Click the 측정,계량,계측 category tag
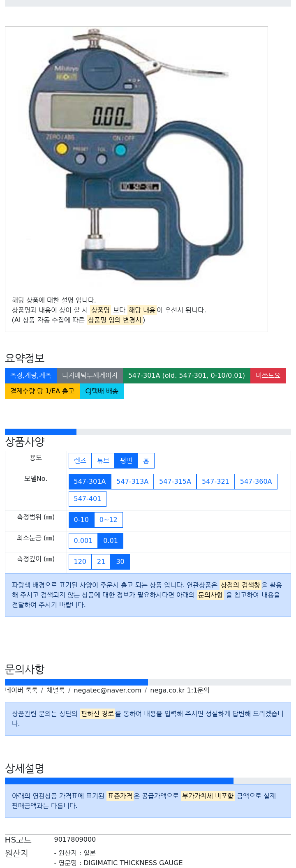 (x=31, y=375)
